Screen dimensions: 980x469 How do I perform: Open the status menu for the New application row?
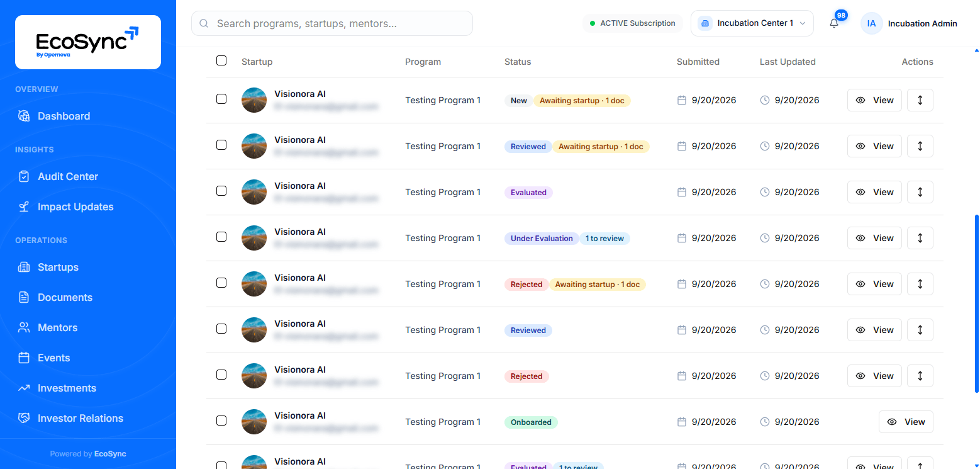920,100
